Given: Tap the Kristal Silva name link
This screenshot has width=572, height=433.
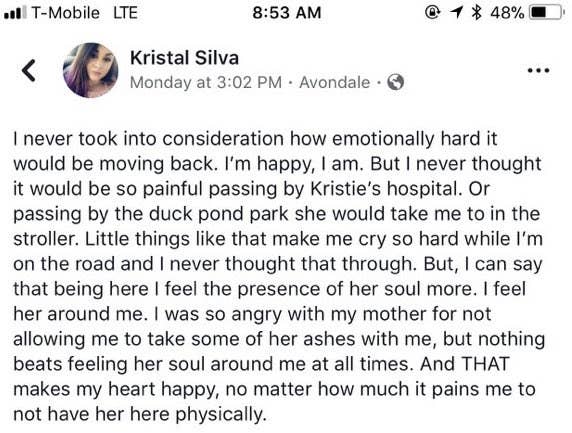Looking at the screenshot, I should (184, 58).
